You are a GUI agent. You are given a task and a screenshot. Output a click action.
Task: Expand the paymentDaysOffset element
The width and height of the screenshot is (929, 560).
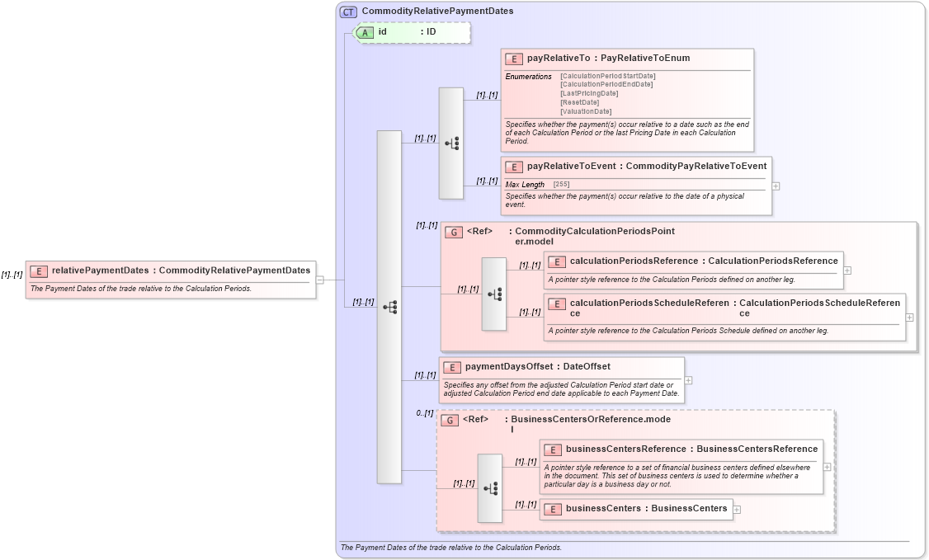pos(688,381)
